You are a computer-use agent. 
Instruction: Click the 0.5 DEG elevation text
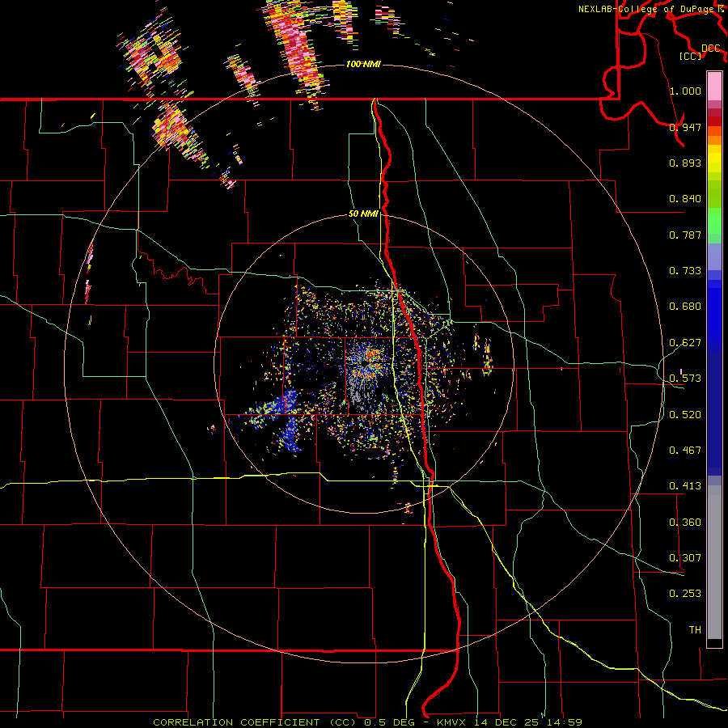(x=389, y=722)
